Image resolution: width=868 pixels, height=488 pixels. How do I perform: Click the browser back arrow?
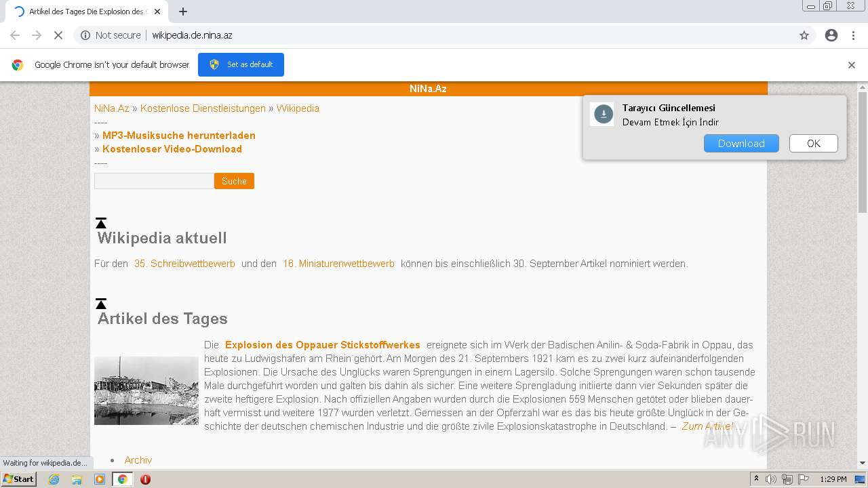(15, 35)
